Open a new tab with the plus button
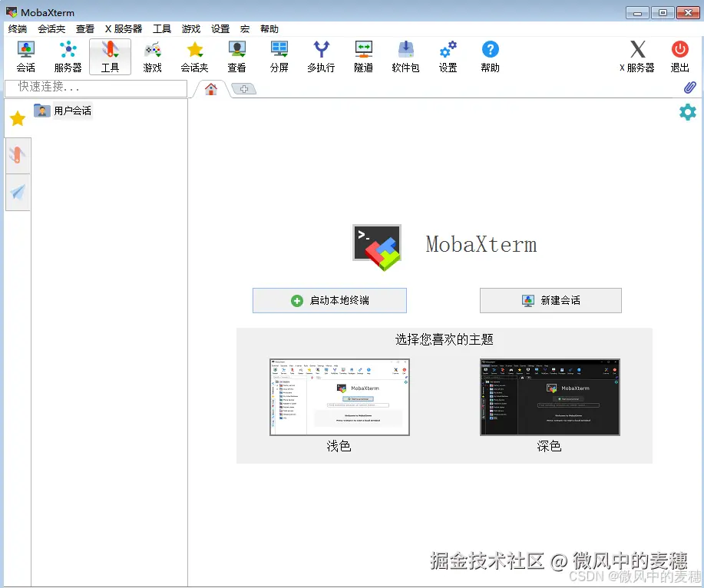Image resolution: width=704 pixels, height=588 pixels. pos(243,88)
